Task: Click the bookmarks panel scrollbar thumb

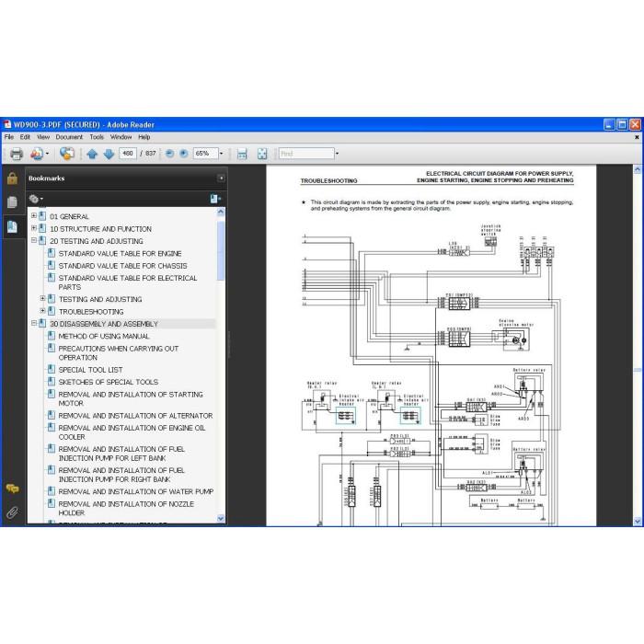Action: tap(221, 250)
